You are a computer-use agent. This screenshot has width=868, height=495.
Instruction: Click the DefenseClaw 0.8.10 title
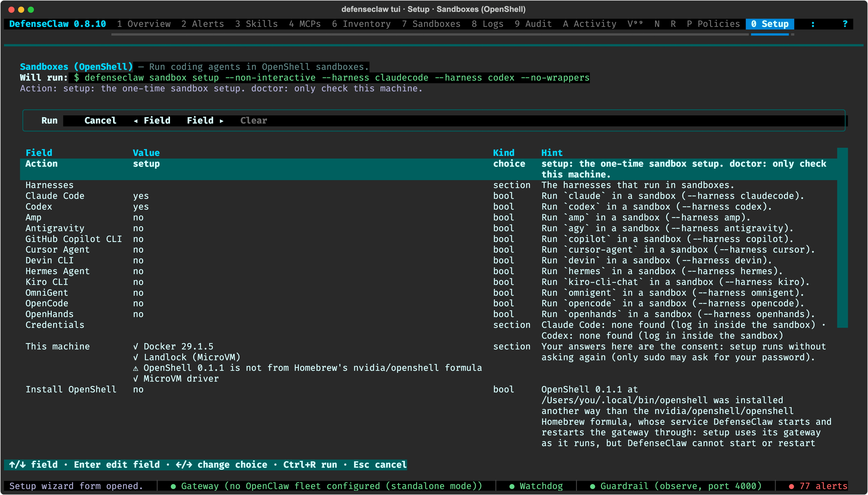(57, 24)
